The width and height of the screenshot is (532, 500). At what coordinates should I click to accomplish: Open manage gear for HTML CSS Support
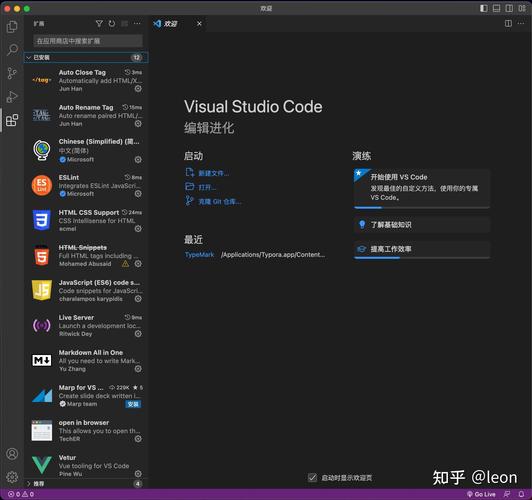click(138, 229)
